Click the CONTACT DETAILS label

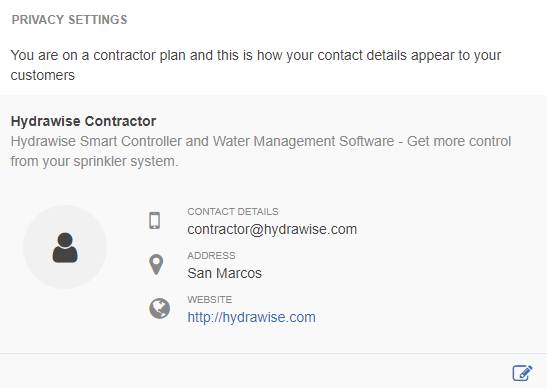click(x=233, y=211)
